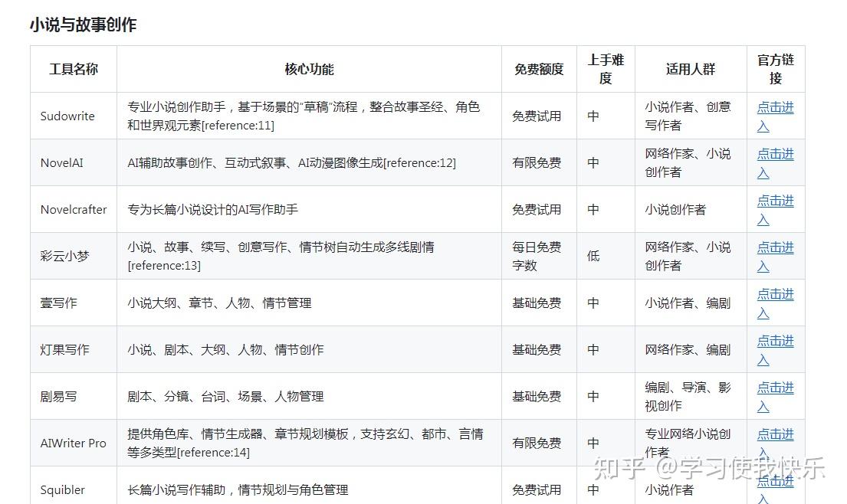Open the 点击进入 link for Sudowrite

click(775, 116)
